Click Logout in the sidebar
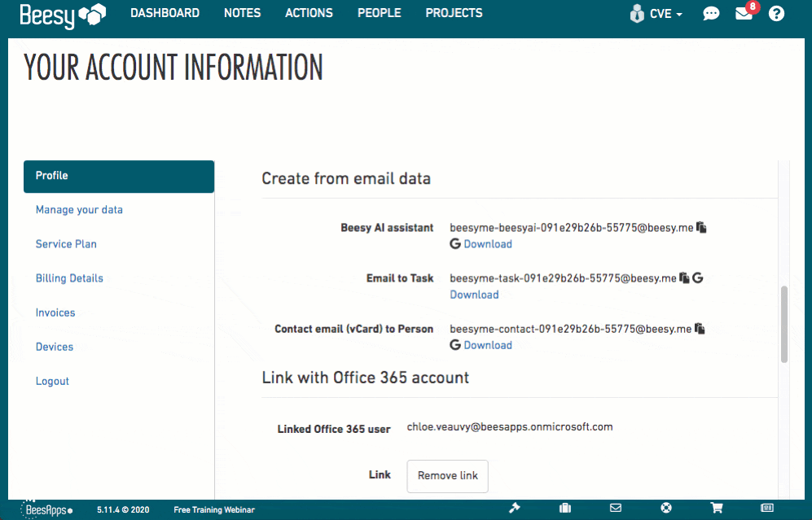 coord(52,382)
